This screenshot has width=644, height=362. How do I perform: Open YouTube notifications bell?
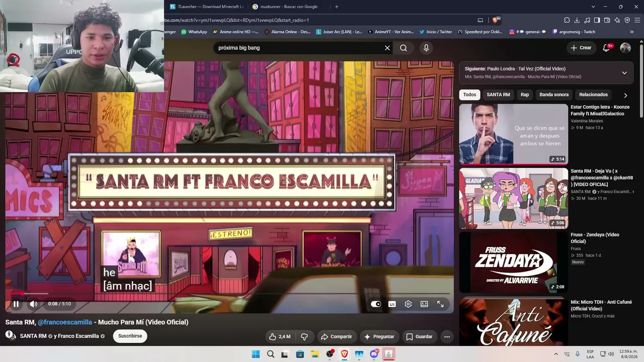[606, 48]
